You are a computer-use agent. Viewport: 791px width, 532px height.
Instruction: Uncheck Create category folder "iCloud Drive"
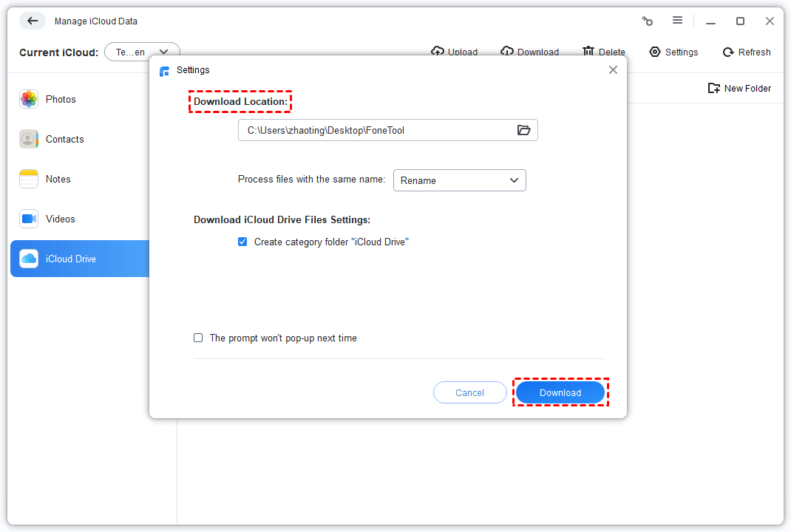(242, 242)
